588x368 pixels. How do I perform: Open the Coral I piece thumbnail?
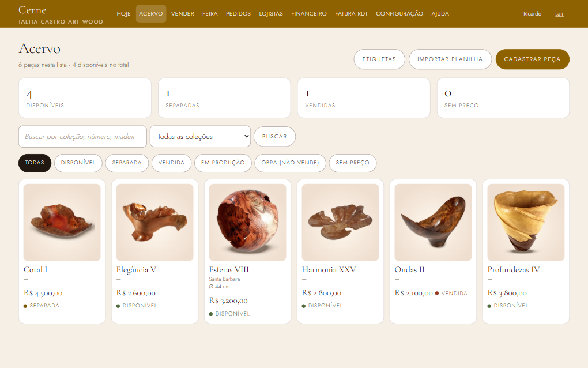click(62, 223)
